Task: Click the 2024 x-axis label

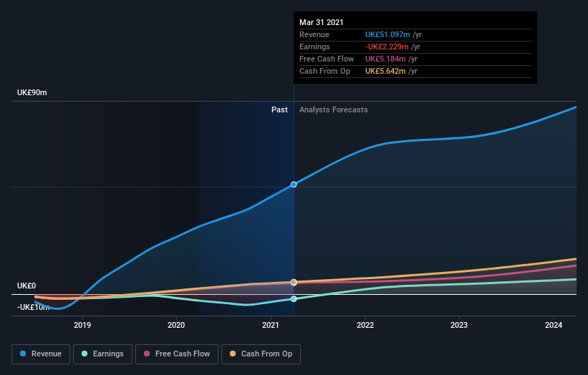Action: point(554,325)
